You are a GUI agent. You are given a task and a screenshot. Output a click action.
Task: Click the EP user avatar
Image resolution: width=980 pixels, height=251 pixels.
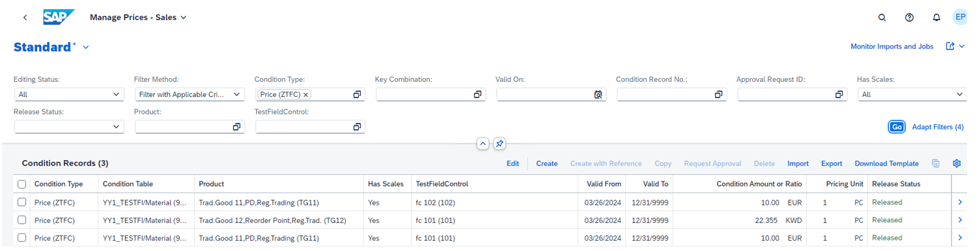960,17
